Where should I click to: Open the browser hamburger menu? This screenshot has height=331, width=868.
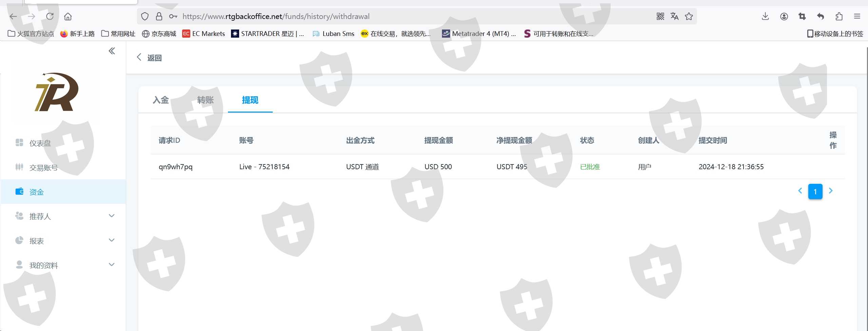[x=857, y=16]
